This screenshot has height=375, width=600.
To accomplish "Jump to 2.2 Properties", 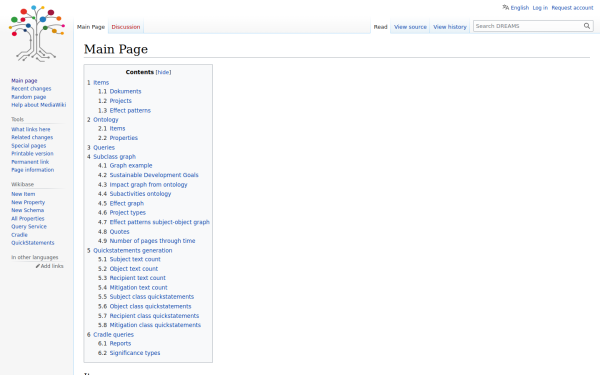I will pyautogui.click(x=124, y=138).
